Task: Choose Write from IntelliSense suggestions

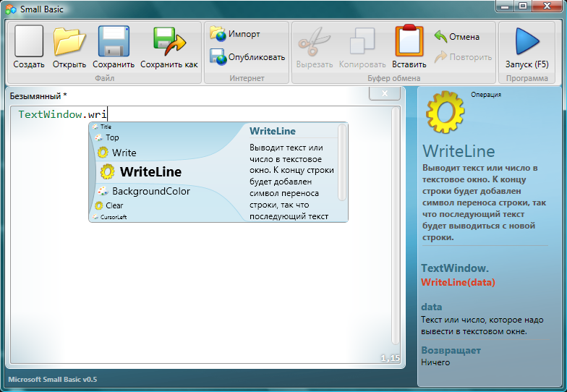Action: (124, 153)
